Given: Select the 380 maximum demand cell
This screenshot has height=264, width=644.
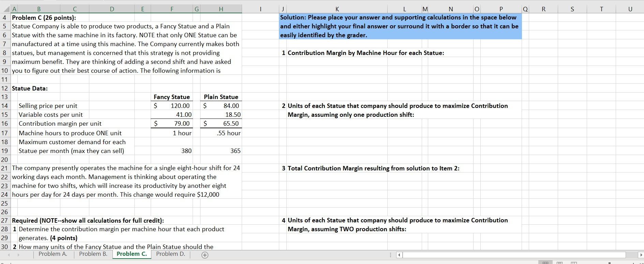Looking at the screenshot, I should click(x=172, y=151).
